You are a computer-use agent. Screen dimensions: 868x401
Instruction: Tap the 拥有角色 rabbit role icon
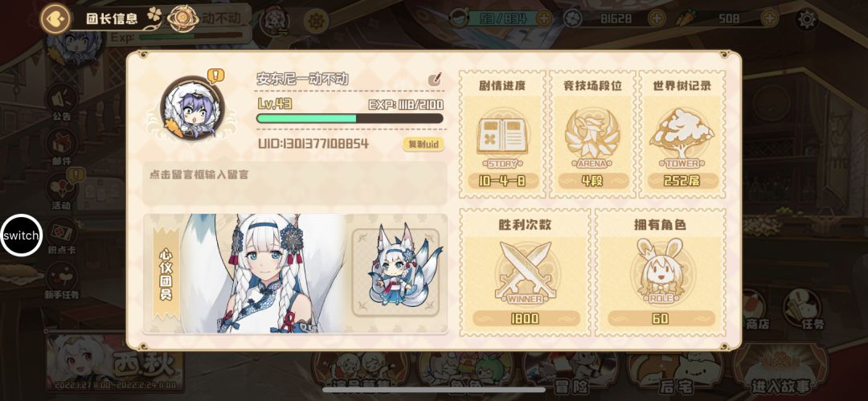(660, 270)
